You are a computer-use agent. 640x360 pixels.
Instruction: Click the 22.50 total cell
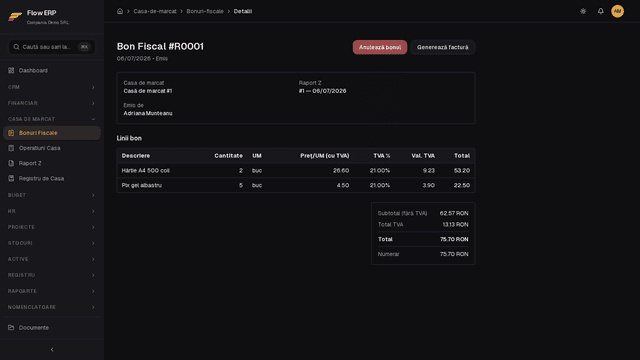tap(462, 185)
